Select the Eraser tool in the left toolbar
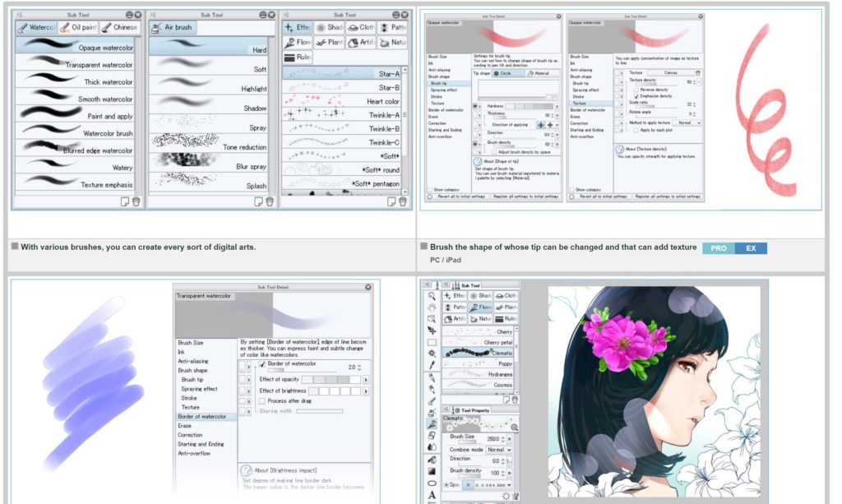 (430, 435)
